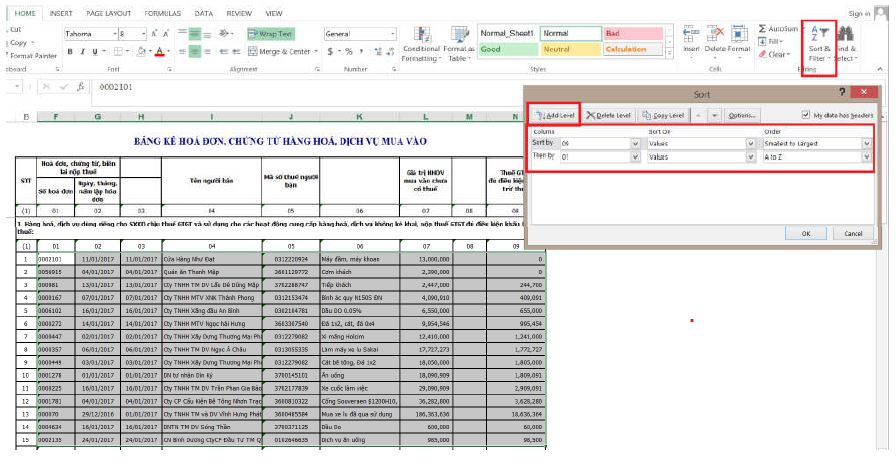Apply Comma style
The width and height of the screenshot is (896, 467).
tap(361, 51)
